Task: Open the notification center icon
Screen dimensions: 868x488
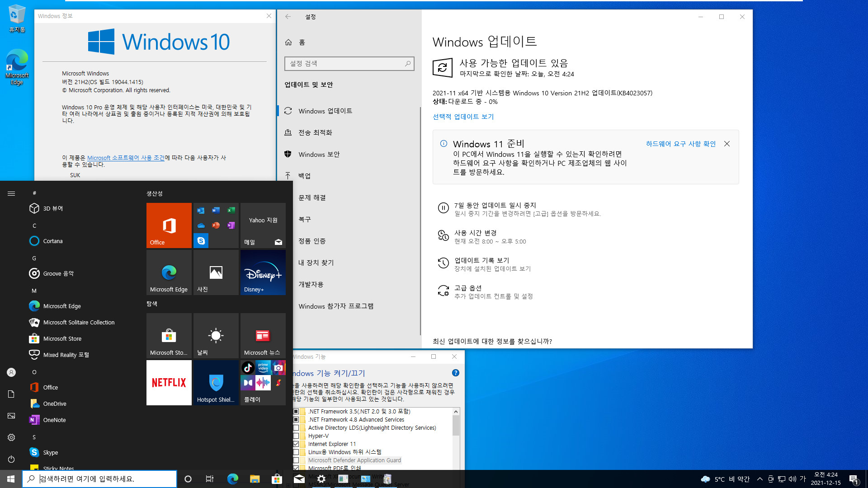Action: click(x=854, y=479)
